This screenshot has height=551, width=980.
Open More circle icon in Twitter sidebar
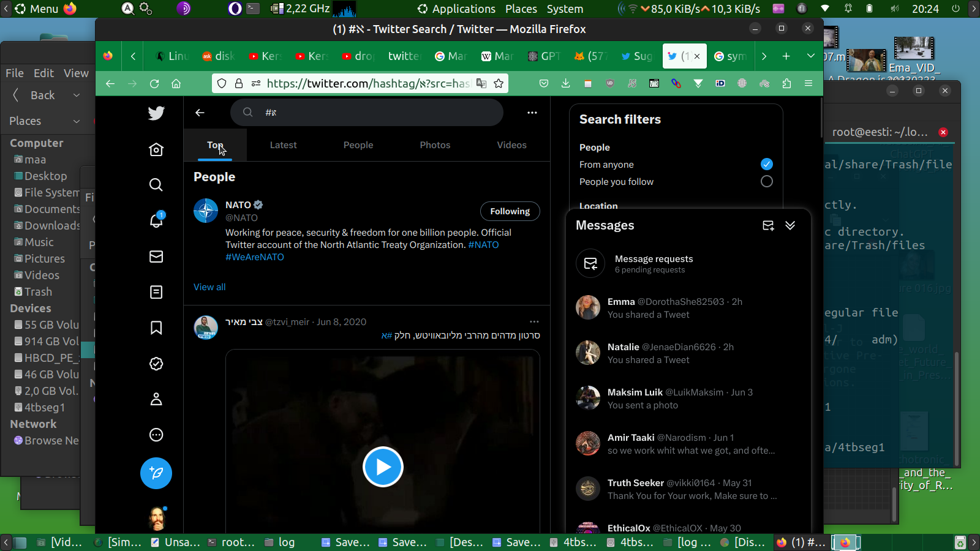click(156, 435)
